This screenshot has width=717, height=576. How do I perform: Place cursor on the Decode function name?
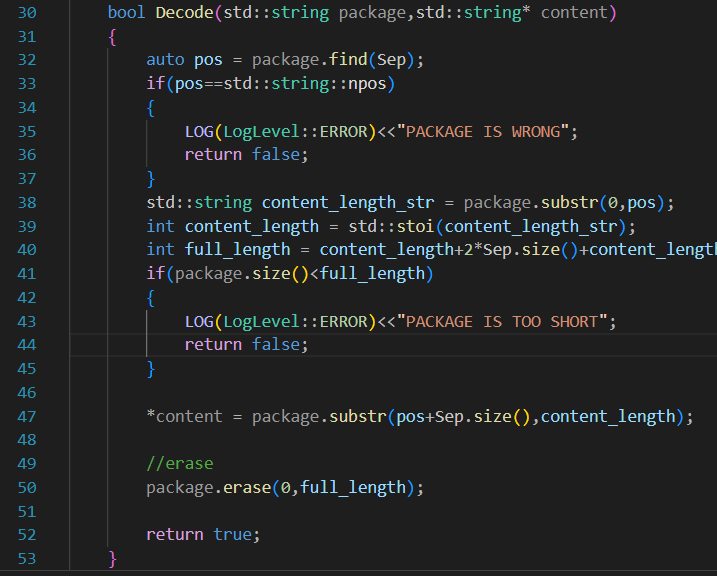click(x=184, y=12)
